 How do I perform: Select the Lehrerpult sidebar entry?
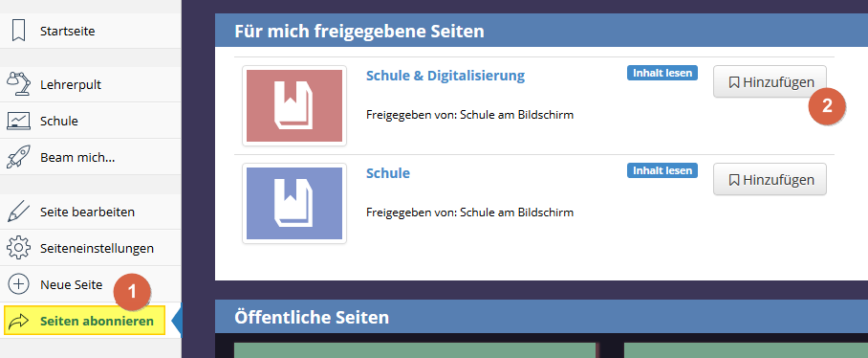pyautogui.click(x=90, y=85)
